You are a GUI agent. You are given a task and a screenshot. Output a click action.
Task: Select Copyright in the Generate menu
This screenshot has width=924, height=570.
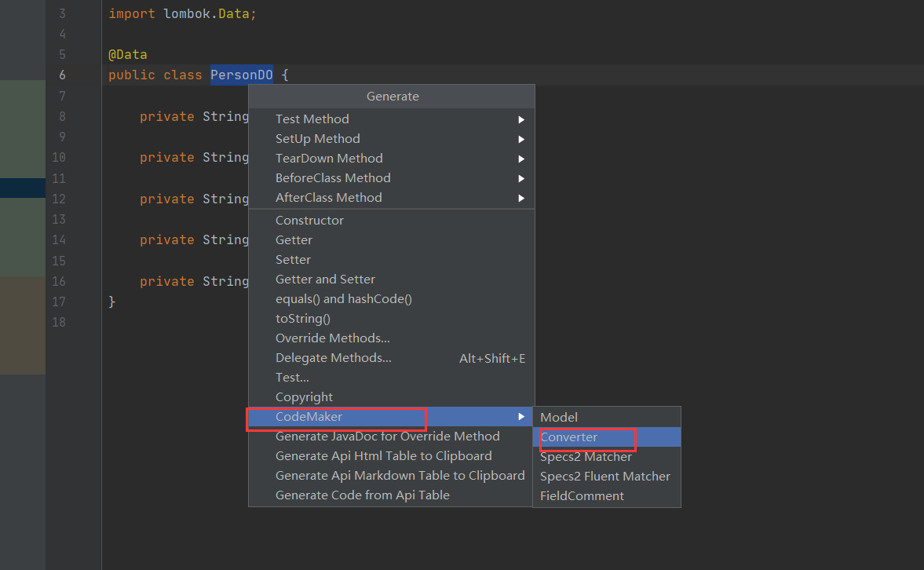coord(305,396)
